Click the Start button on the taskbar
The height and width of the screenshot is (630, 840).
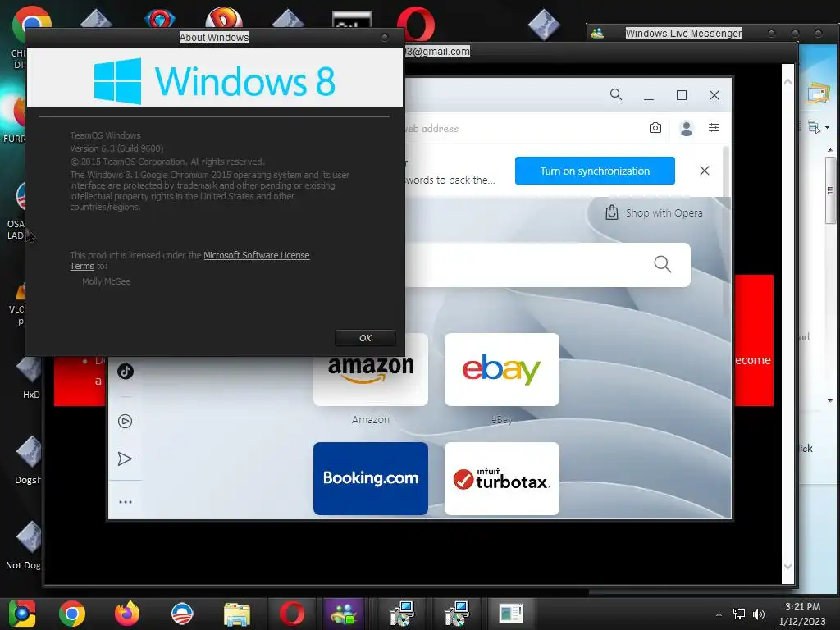click(x=22, y=614)
